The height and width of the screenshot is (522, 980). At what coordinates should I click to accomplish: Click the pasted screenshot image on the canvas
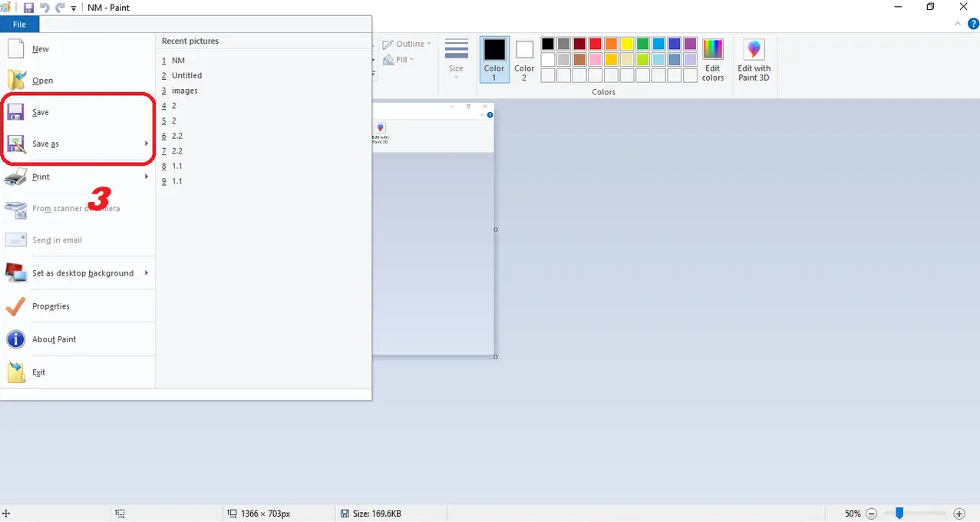point(433,229)
